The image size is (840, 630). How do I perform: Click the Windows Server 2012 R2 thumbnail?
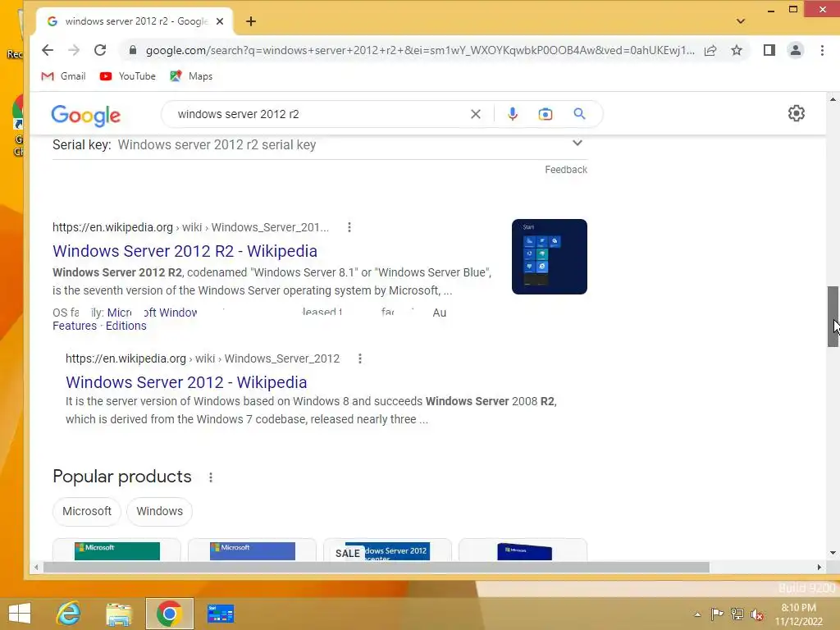pyautogui.click(x=549, y=257)
